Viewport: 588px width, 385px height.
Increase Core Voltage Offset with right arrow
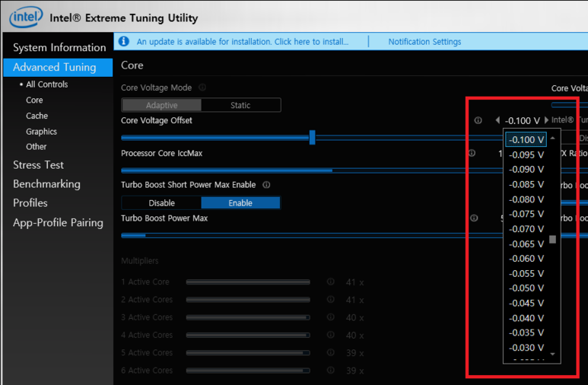click(x=546, y=120)
